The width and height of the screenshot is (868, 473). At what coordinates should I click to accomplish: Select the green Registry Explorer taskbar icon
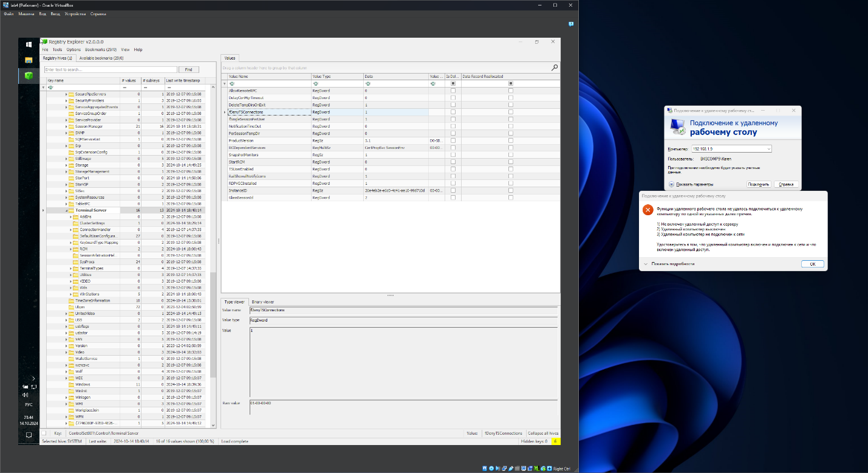[x=29, y=76]
